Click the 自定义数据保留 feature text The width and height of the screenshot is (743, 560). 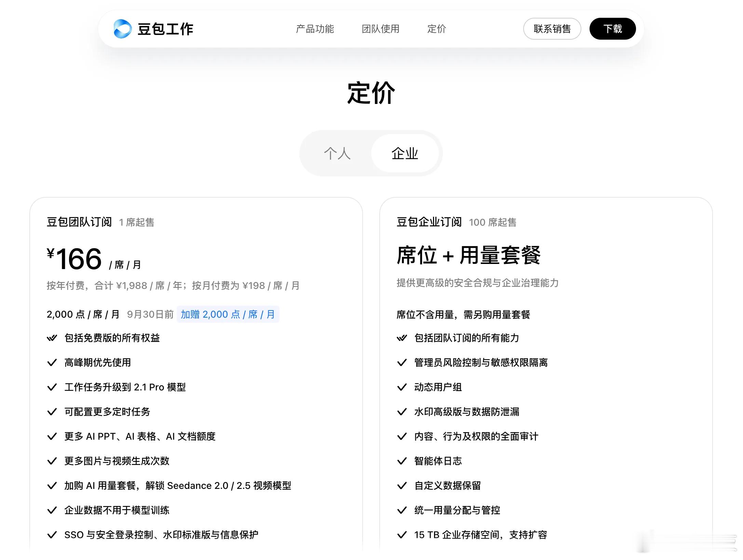pyautogui.click(x=447, y=486)
